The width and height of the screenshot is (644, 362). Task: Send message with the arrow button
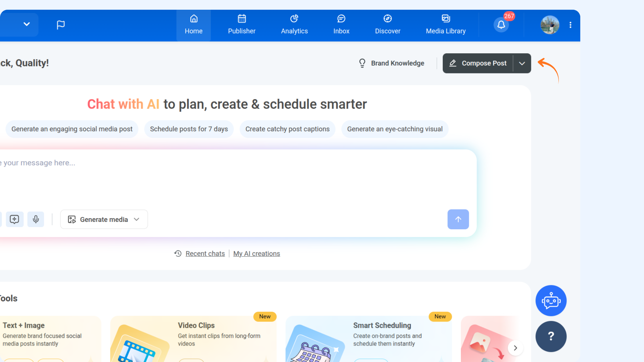click(458, 219)
